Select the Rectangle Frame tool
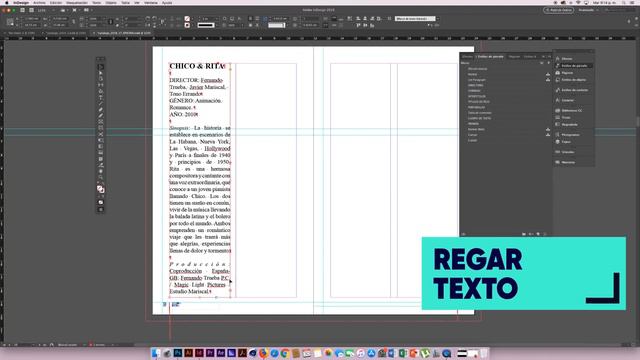640x360 pixels. click(101, 122)
